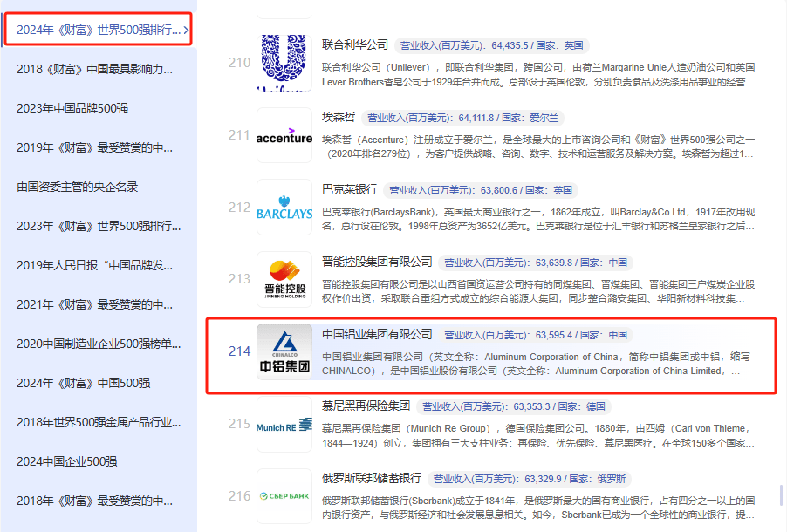
Task: Click rank number 210
Action: pos(239,63)
